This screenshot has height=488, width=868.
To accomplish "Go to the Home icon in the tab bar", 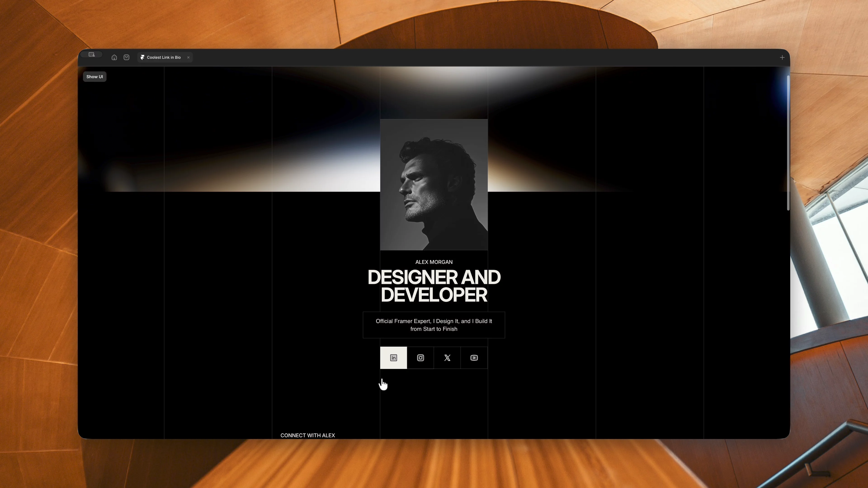I will (114, 58).
